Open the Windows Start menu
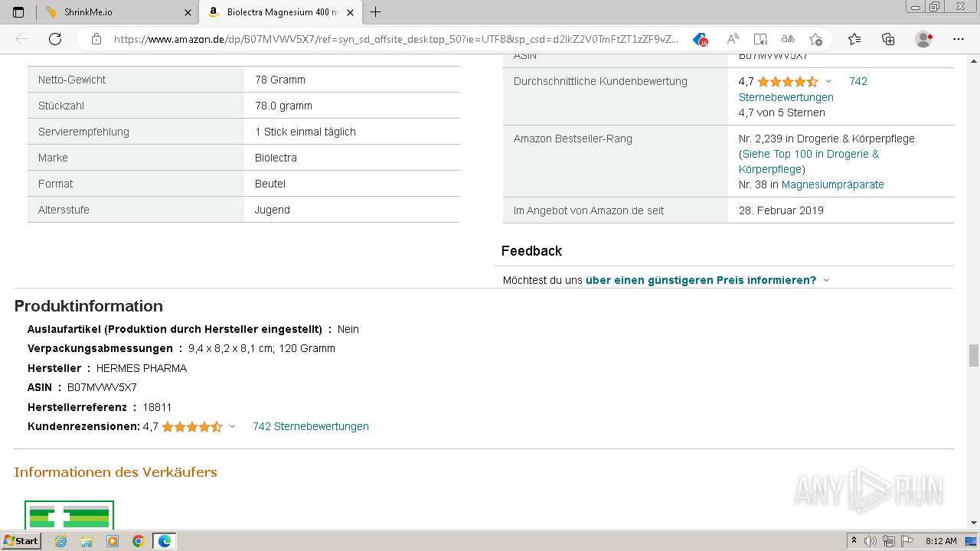Viewport: 980px width, 551px height. [x=21, y=540]
